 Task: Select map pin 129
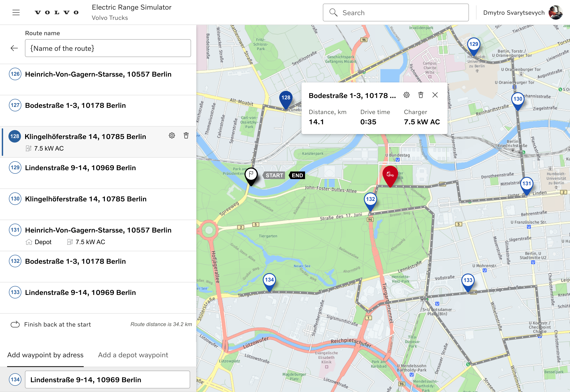tap(474, 46)
